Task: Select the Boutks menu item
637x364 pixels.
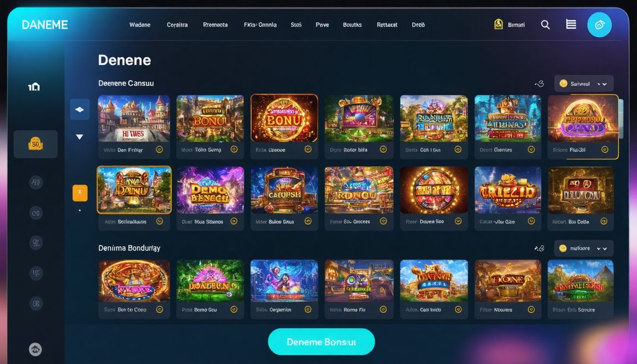Action: (352, 25)
